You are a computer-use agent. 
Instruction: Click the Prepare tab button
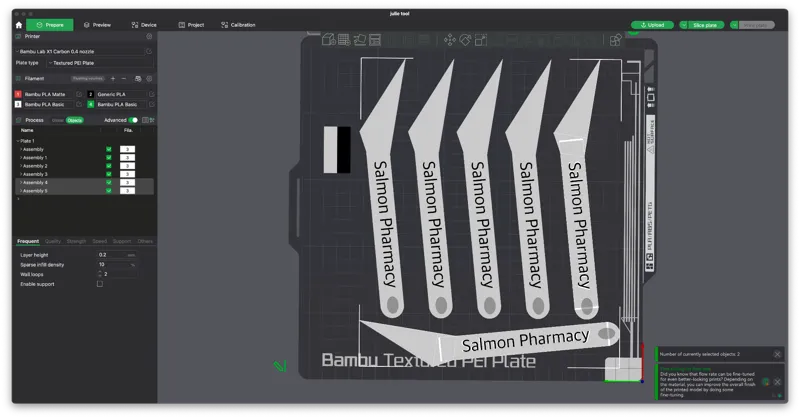(x=49, y=24)
